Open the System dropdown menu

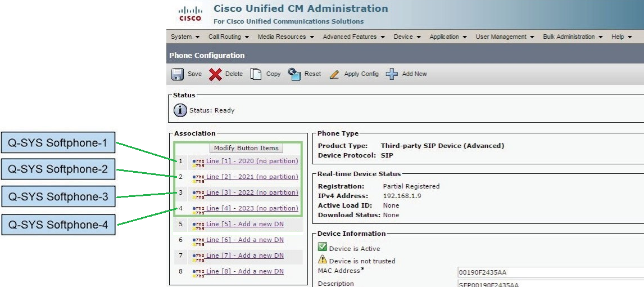click(x=185, y=37)
